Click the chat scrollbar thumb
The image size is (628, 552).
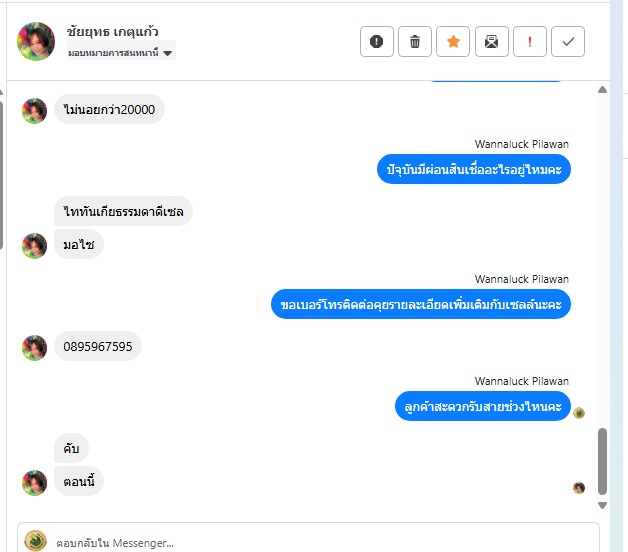point(602,461)
